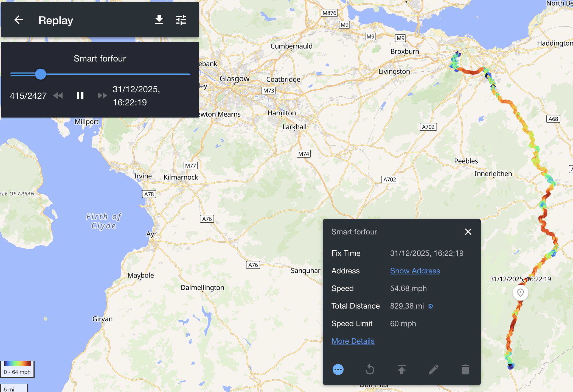This screenshot has height=392, width=573.
Task: Click the current position map marker pin
Action: (x=520, y=293)
